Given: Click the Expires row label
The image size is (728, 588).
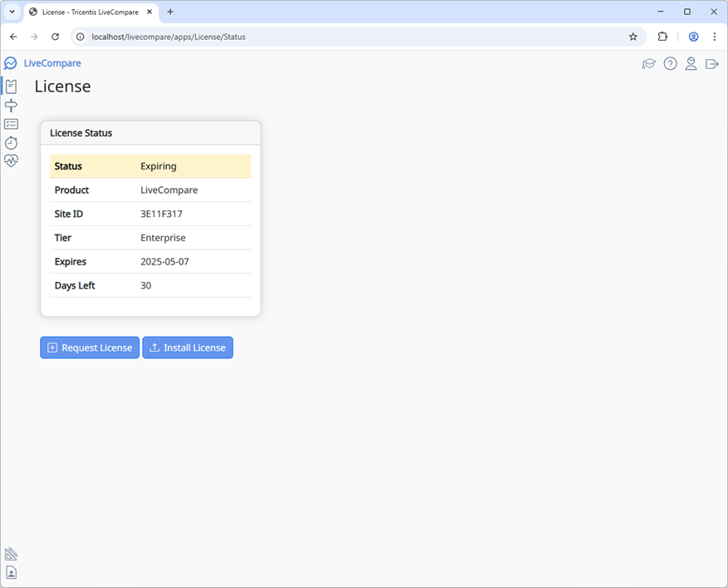Looking at the screenshot, I should pyautogui.click(x=70, y=262).
